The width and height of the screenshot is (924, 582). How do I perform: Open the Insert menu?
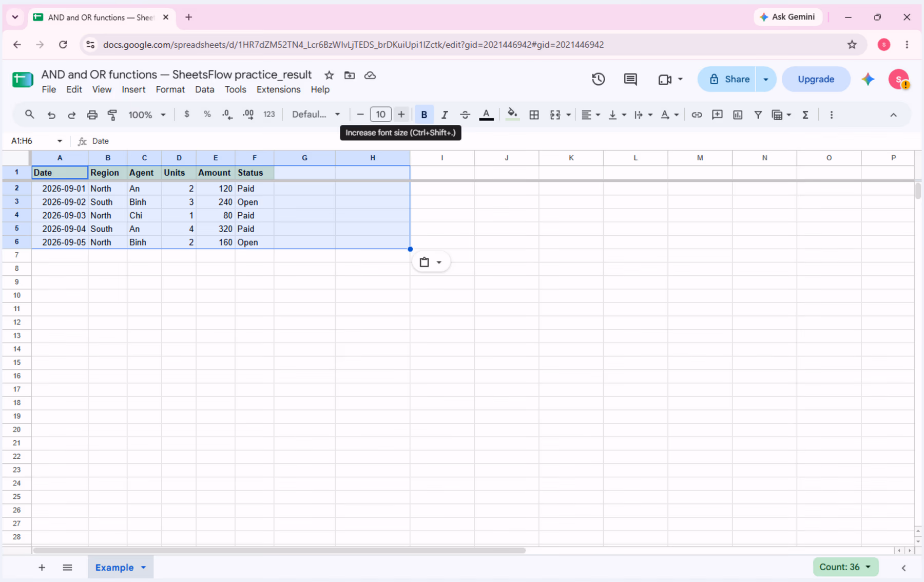click(x=133, y=89)
